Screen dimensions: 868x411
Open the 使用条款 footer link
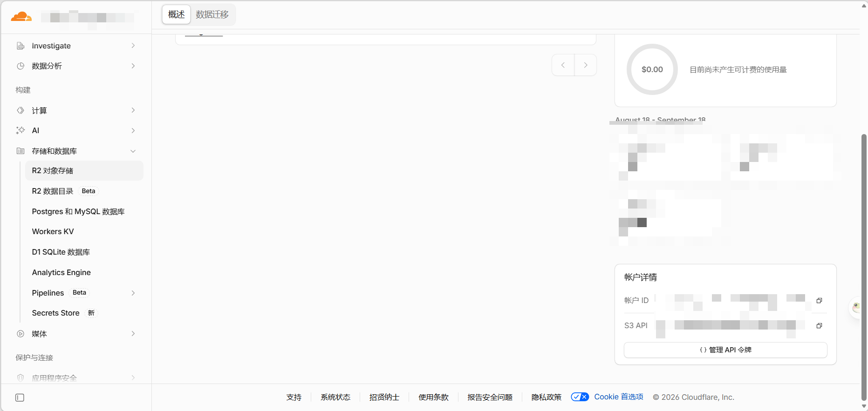[x=433, y=398]
